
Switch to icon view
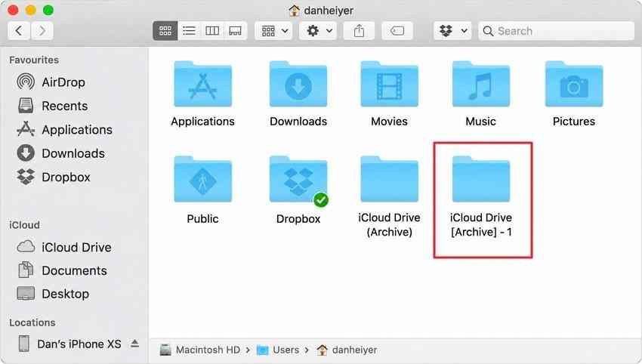pyautogui.click(x=165, y=31)
